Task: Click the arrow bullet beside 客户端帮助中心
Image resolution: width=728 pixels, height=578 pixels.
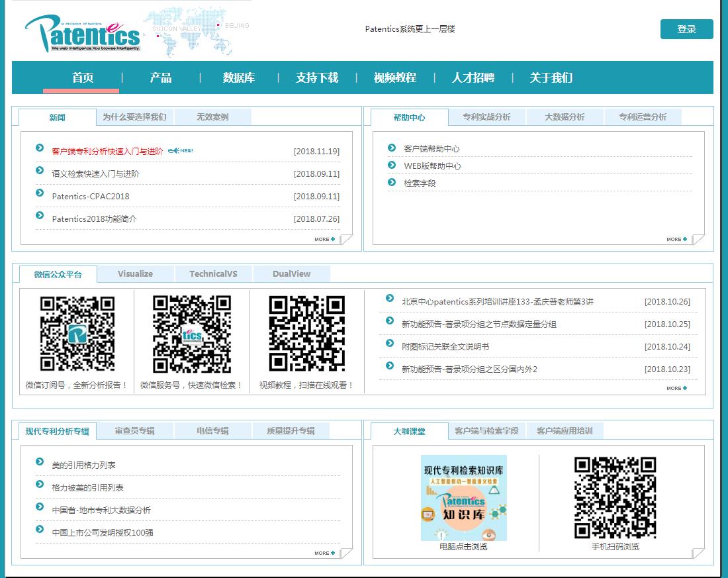Action: pos(392,148)
